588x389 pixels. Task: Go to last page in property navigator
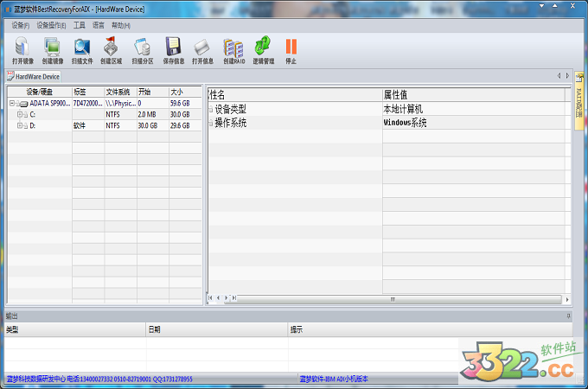(x=234, y=298)
